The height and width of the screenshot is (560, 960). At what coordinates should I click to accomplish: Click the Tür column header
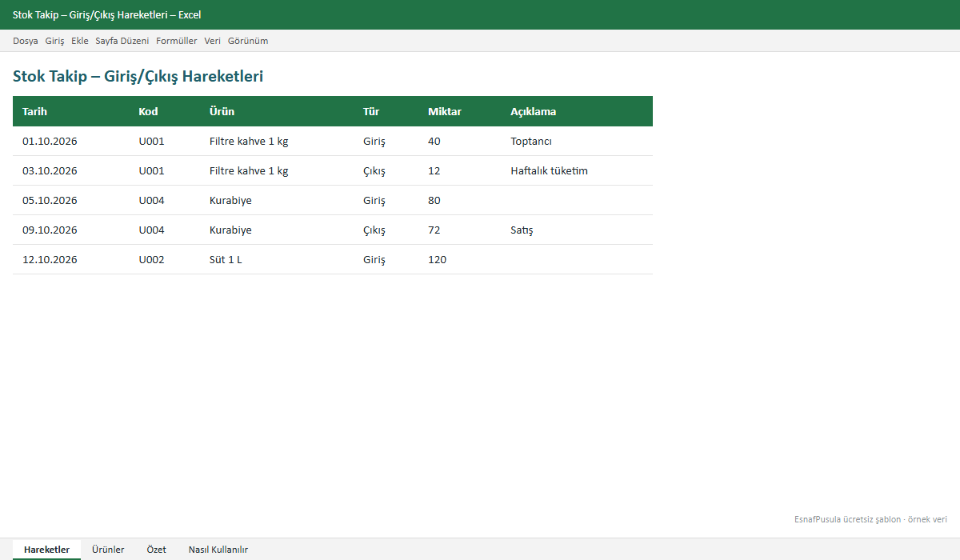point(386,111)
